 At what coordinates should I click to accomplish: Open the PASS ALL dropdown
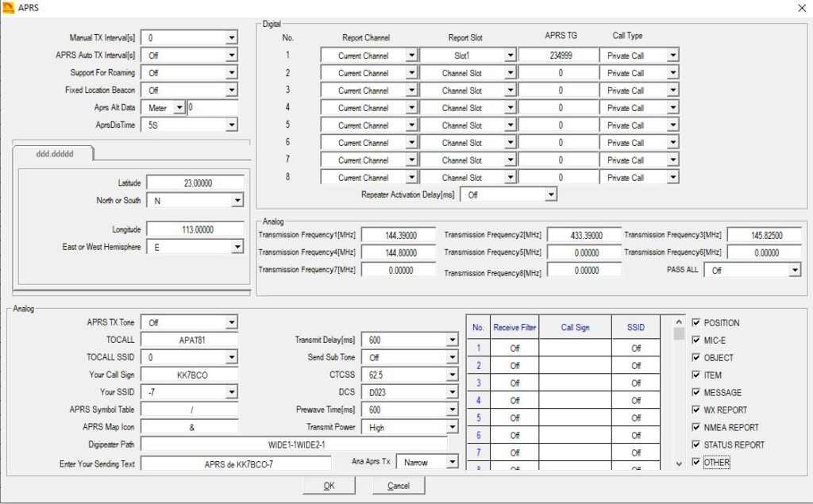click(x=795, y=271)
